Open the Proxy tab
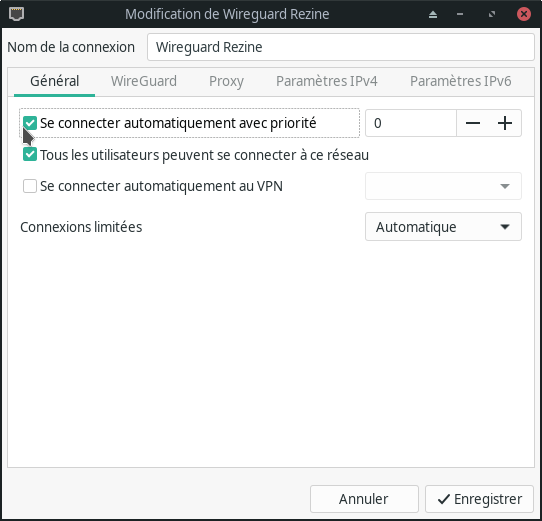Image resolution: width=542 pixels, height=521 pixels. click(226, 81)
